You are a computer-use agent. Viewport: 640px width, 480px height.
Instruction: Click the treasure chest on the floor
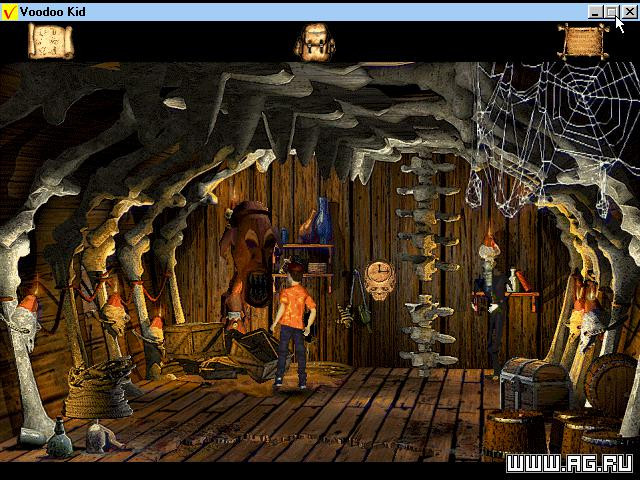534,384
